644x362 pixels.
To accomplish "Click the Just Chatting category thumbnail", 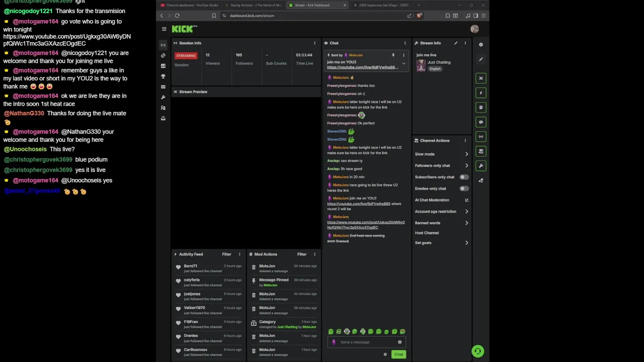I will pyautogui.click(x=421, y=65).
